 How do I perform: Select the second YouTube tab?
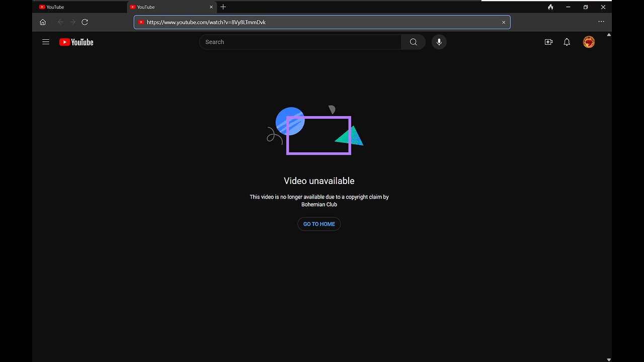point(172,7)
